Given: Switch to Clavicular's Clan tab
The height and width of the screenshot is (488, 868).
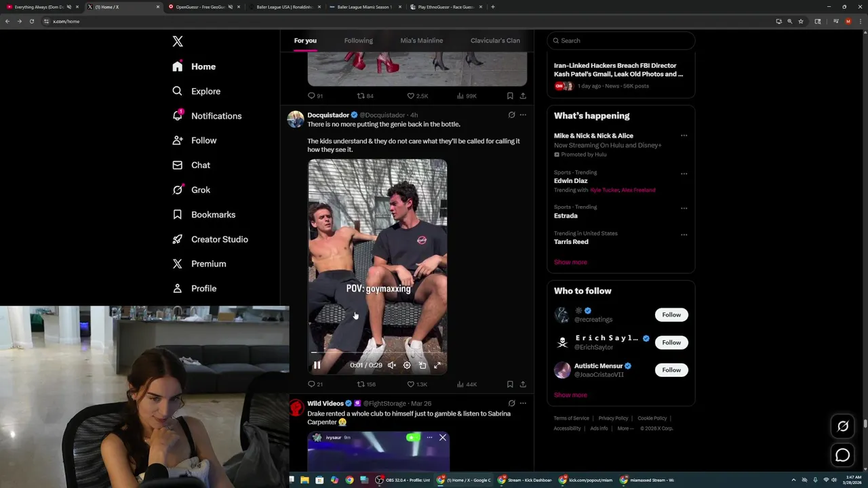Looking at the screenshot, I should (495, 41).
